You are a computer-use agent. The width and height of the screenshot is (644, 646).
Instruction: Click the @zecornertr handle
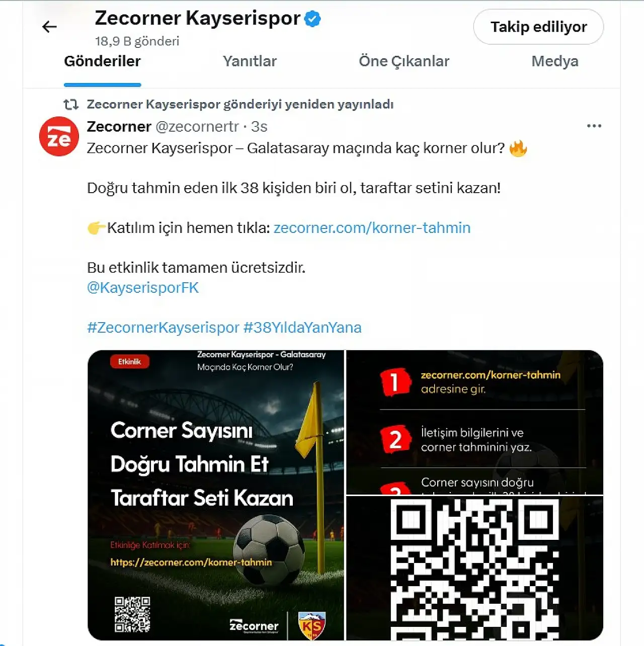click(197, 127)
